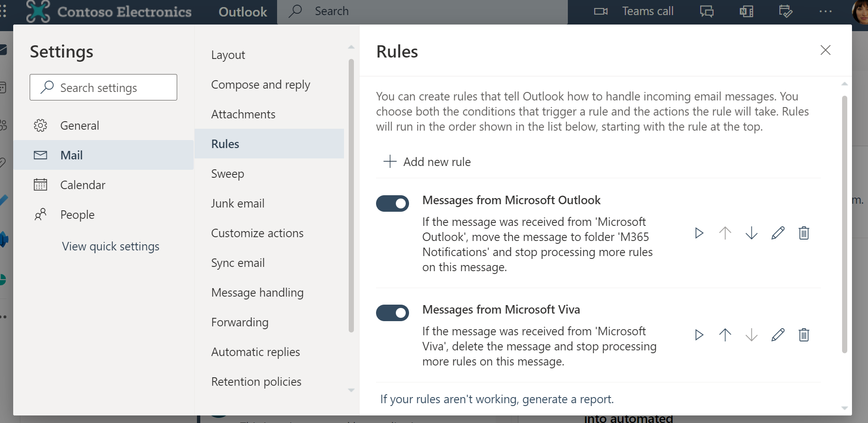Open more options ellipsis in header
This screenshot has width=868, height=423.
(x=826, y=11)
